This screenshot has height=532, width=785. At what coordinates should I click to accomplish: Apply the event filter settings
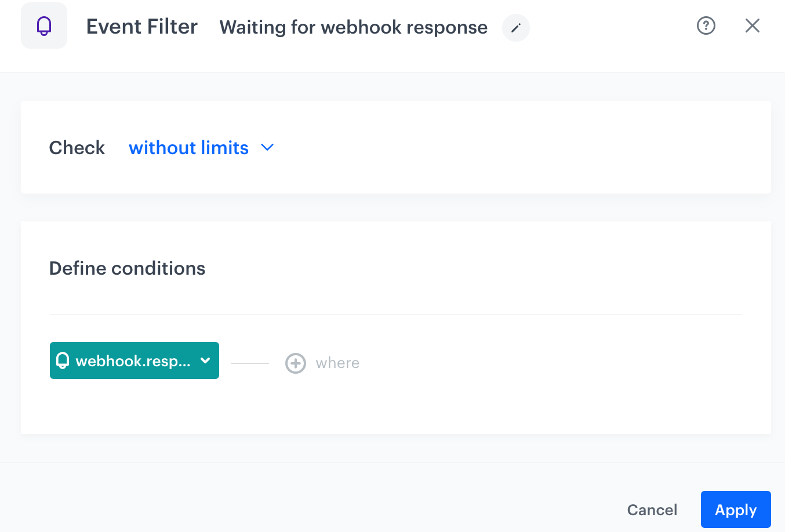click(x=735, y=509)
